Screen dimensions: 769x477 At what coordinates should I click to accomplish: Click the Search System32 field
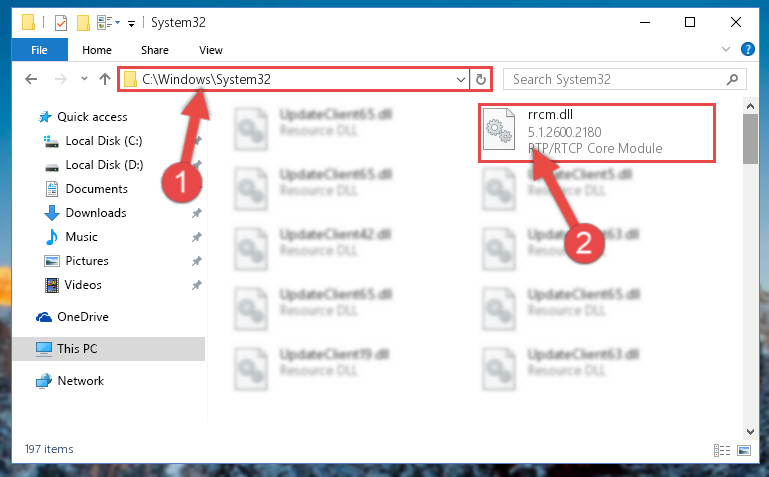pyautogui.click(x=617, y=79)
